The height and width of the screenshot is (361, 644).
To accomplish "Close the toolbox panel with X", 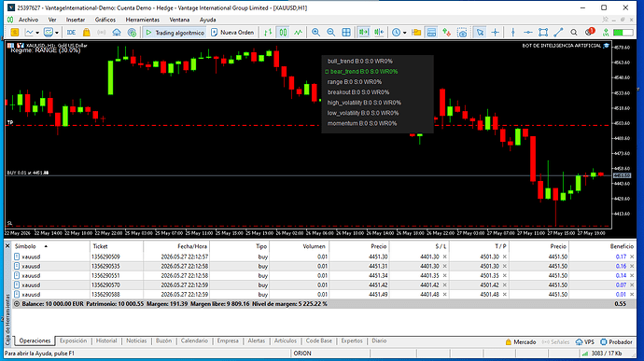I will pos(7,246).
